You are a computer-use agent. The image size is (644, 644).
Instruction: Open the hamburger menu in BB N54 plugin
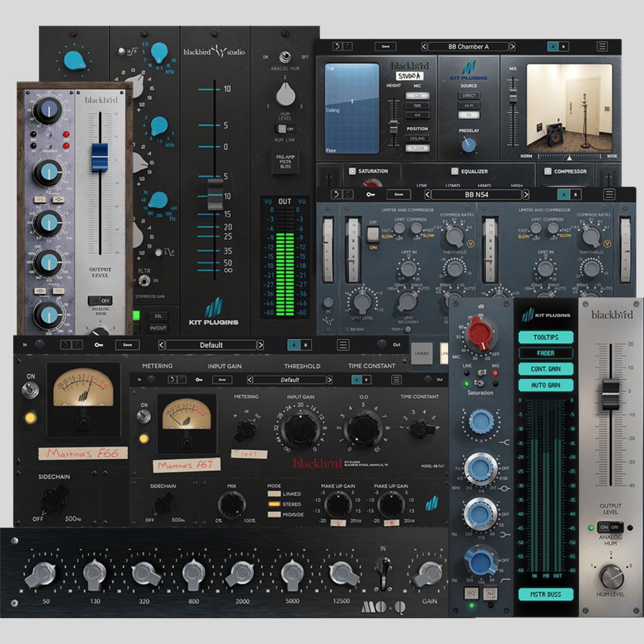click(609, 194)
